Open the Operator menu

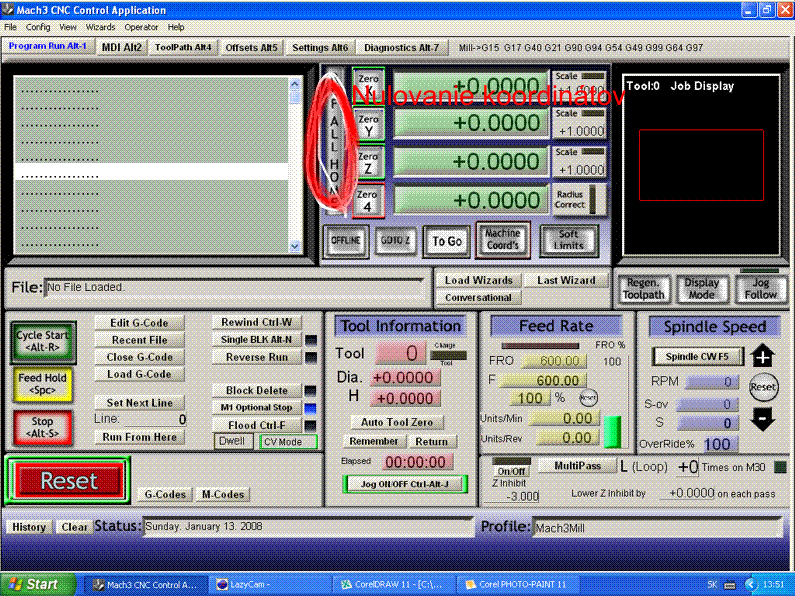pos(141,27)
